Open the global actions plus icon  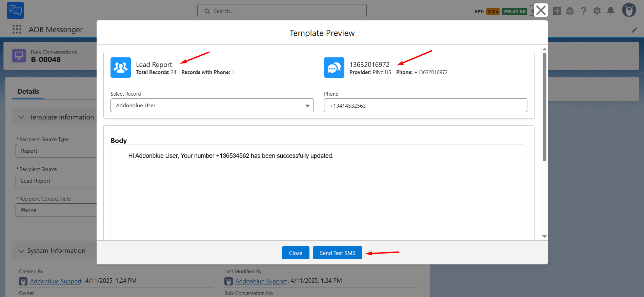(x=557, y=11)
